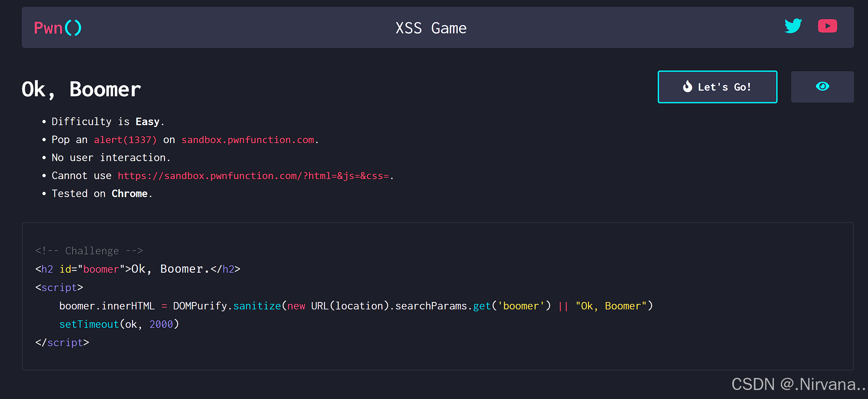The width and height of the screenshot is (868, 399).
Task: Open the Twitter bird icon link
Action: tap(793, 26)
